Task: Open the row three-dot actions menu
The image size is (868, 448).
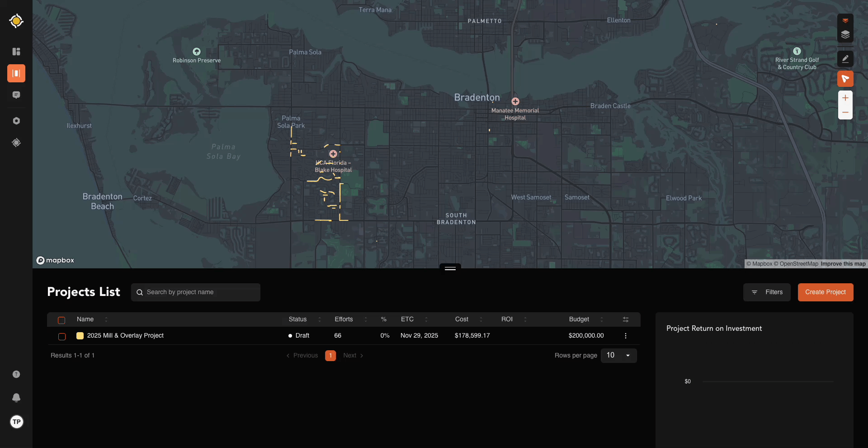Action: (x=625, y=336)
